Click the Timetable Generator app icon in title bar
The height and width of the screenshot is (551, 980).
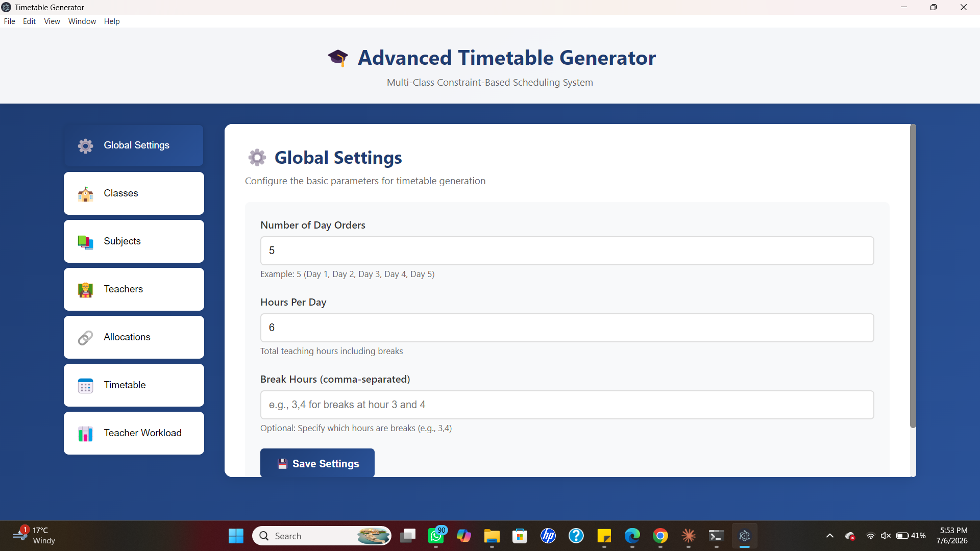pos(6,7)
